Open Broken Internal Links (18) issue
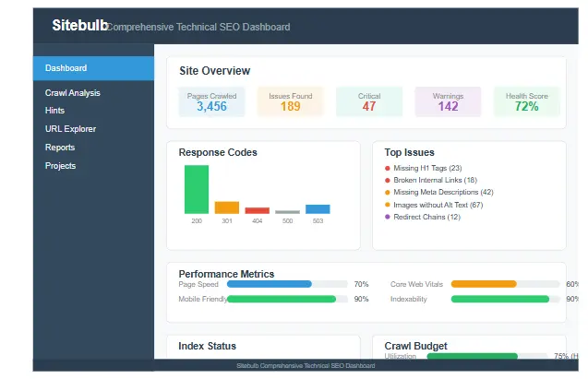Image resolution: width=588 pixels, height=379 pixels. [x=435, y=180]
